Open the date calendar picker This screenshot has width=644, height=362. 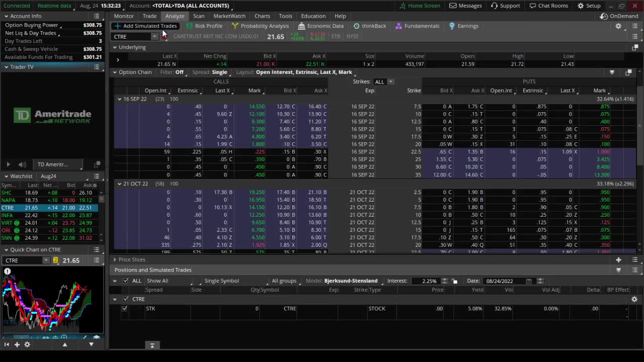coord(528,281)
